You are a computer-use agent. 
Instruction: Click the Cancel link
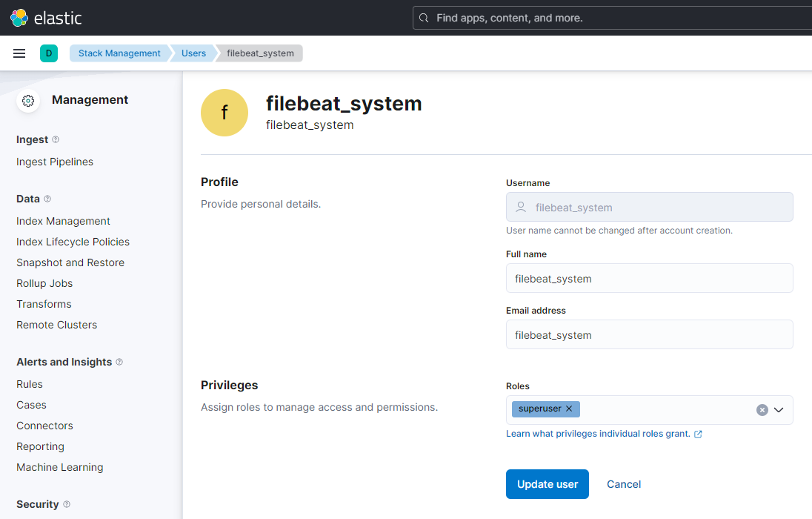[624, 484]
